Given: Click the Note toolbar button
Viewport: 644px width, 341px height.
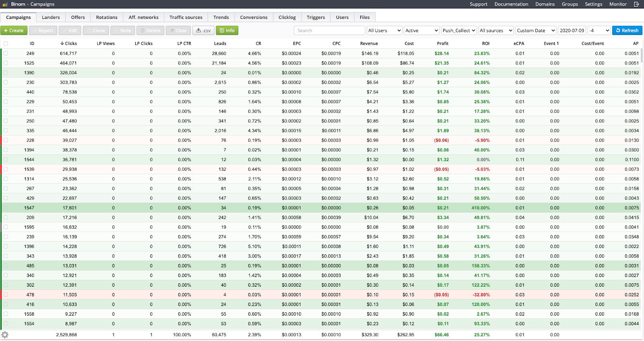Looking at the screenshot, I should 123,31.
